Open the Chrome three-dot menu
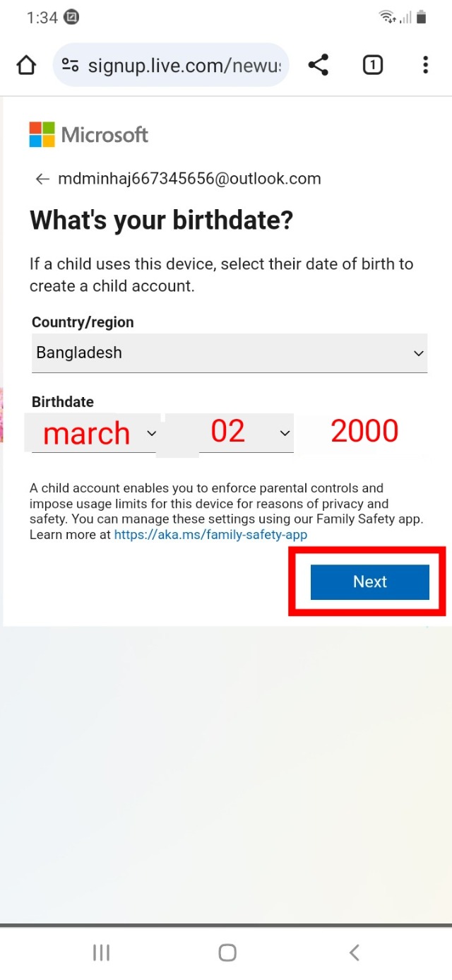 pos(425,64)
